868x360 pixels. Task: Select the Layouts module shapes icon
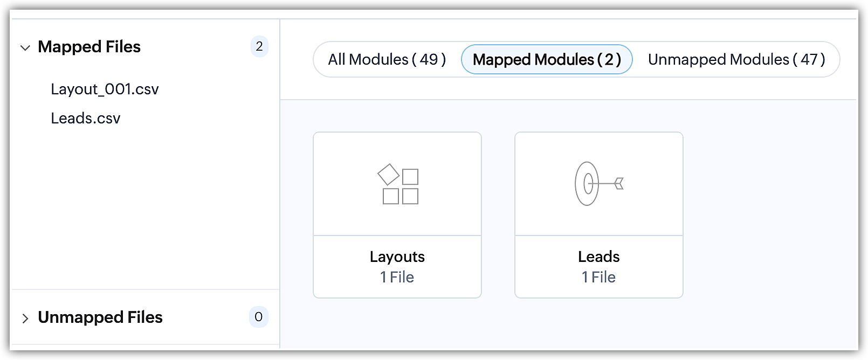[398, 184]
